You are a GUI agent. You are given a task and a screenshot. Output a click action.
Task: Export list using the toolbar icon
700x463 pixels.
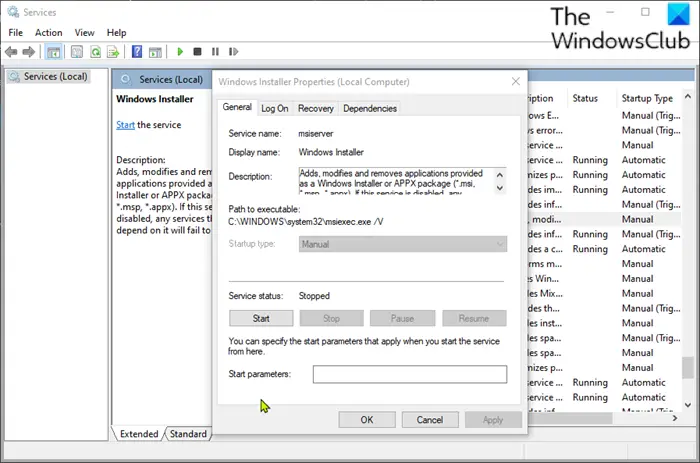click(113, 52)
